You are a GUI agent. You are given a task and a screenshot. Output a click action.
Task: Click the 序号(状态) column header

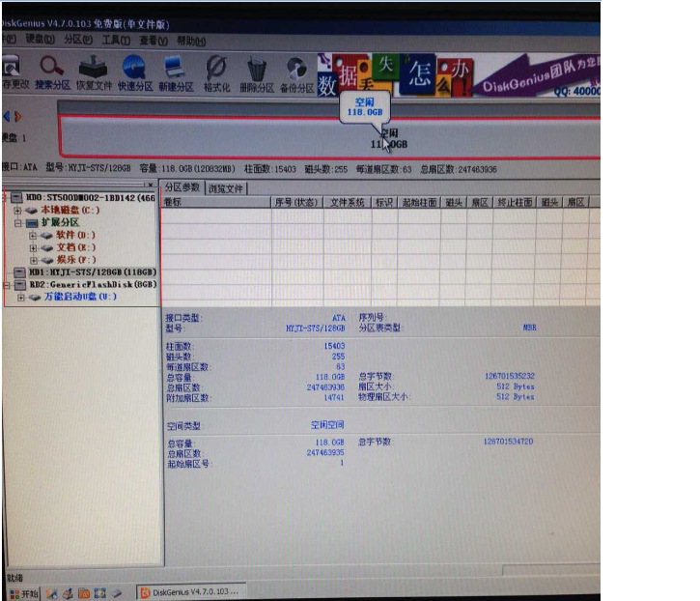pyautogui.click(x=296, y=202)
